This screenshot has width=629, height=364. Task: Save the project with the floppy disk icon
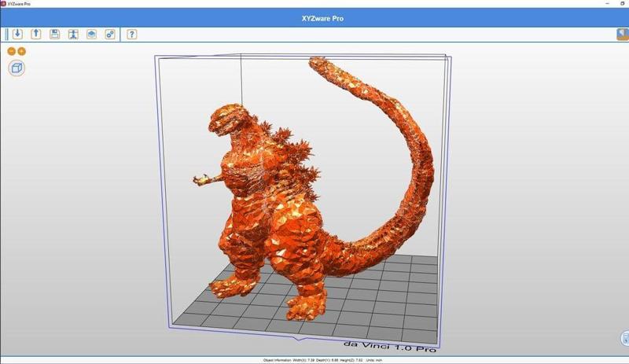tap(54, 34)
